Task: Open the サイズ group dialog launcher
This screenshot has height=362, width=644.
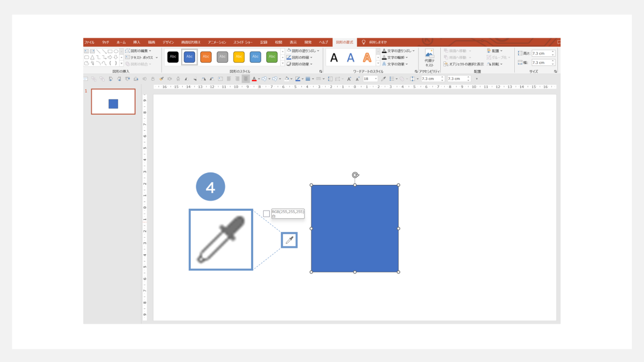Action: [555, 71]
